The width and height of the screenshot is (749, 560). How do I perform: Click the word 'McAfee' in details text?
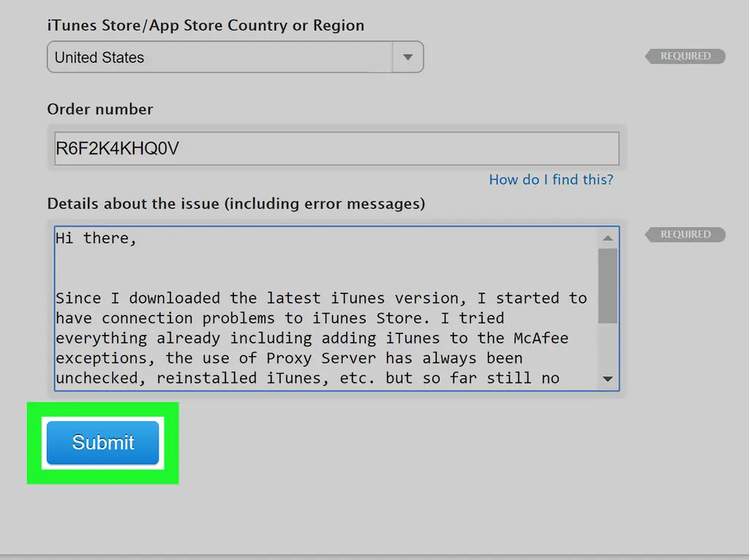coord(540,338)
